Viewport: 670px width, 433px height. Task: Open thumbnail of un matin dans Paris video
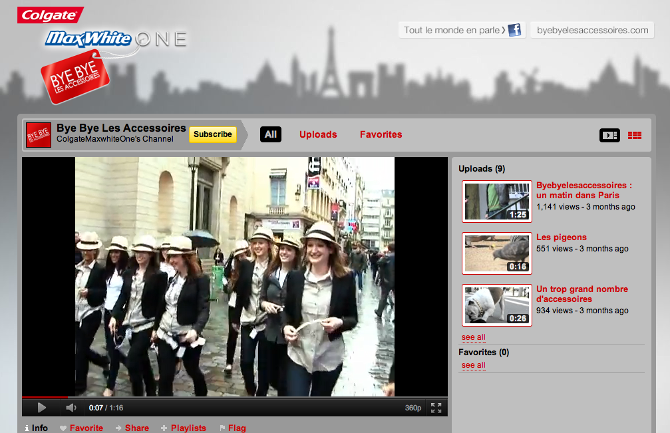coord(497,201)
